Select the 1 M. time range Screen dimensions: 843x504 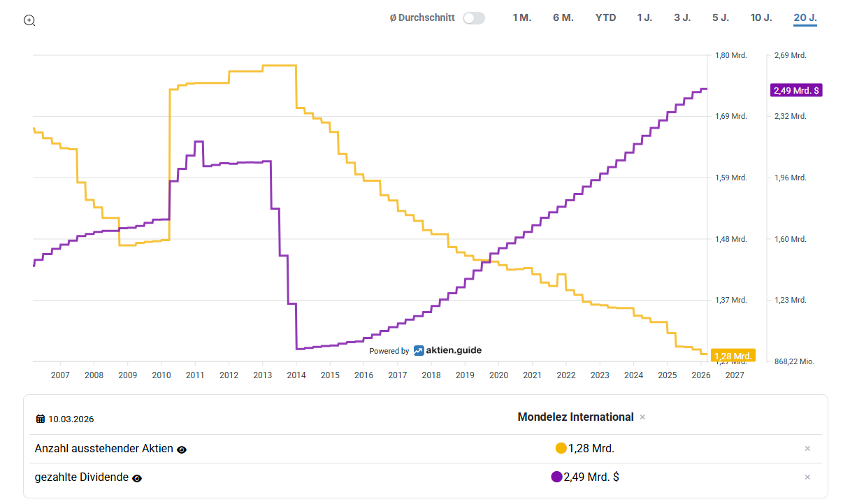521,17
